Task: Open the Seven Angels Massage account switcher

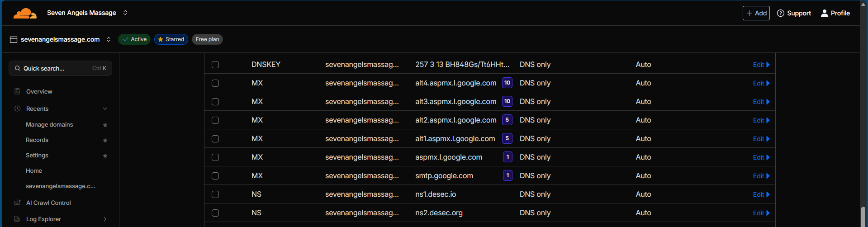Action: (125, 13)
